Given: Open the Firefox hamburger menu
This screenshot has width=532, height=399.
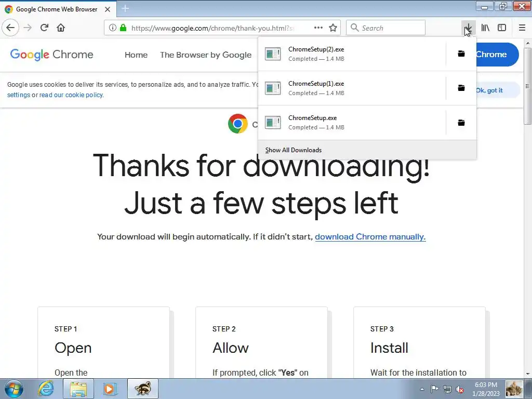Looking at the screenshot, I should click(x=522, y=28).
